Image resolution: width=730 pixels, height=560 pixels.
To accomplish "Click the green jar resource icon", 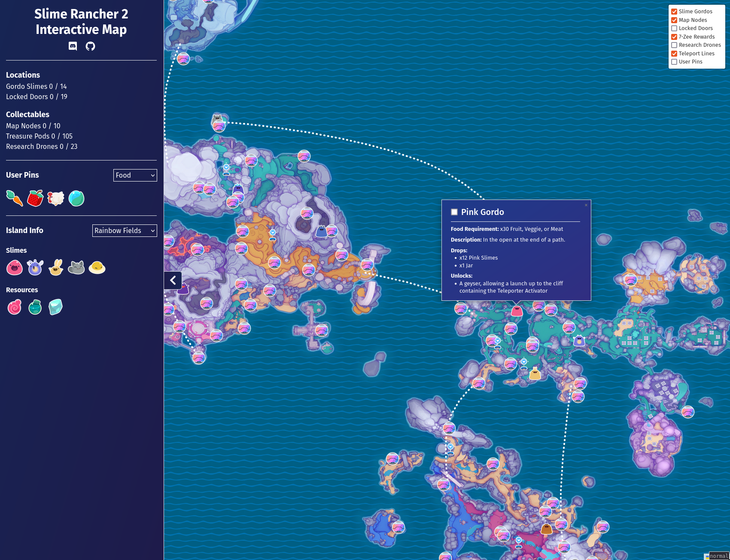I will coord(35,307).
